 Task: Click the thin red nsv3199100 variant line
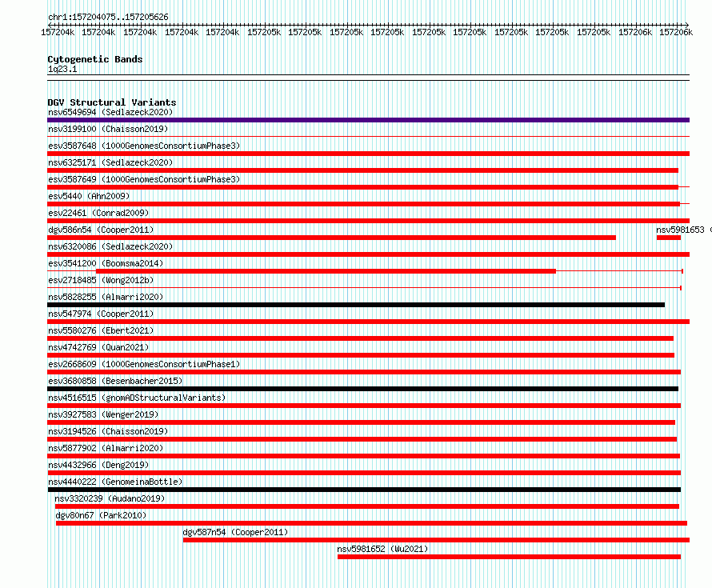point(368,136)
